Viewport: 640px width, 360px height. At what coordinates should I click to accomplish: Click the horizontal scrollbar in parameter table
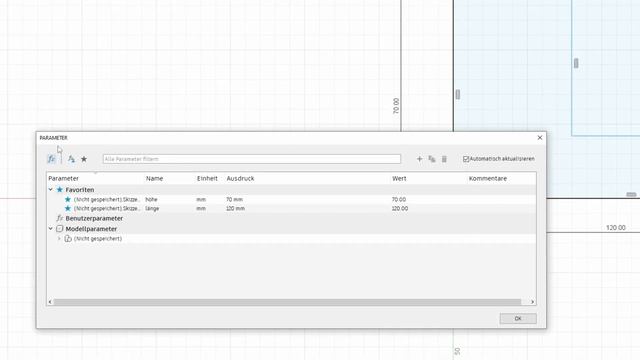[287, 302]
